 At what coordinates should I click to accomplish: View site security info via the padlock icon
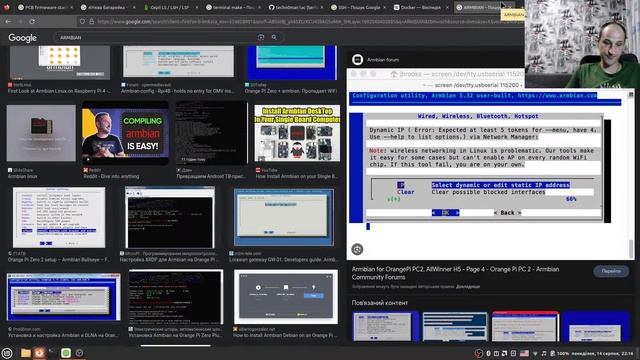(x=91, y=21)
